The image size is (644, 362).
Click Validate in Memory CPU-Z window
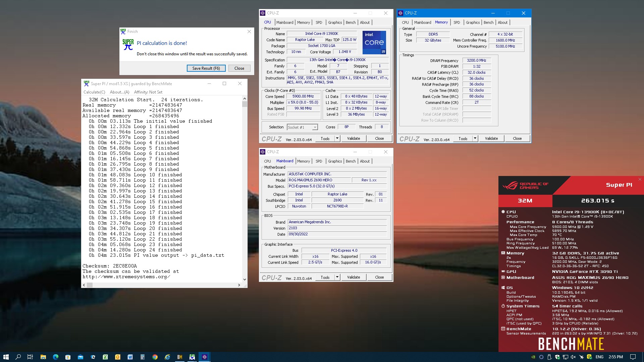coord(491,138)
